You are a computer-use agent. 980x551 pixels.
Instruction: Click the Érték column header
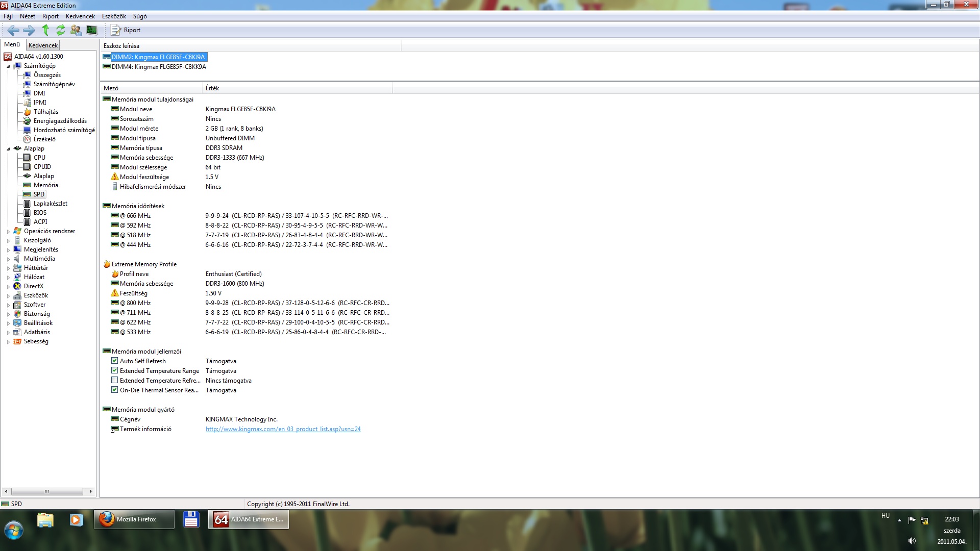(298, 88)
